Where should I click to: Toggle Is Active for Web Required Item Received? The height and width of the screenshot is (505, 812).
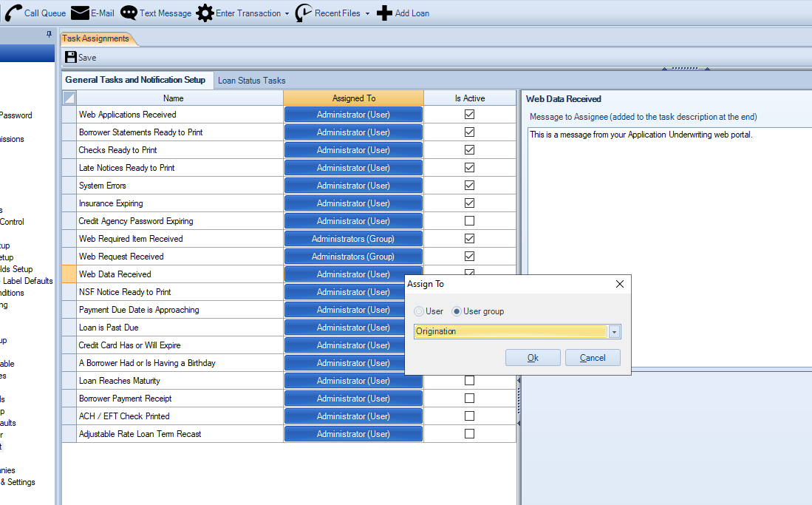[x=470, y=239]
